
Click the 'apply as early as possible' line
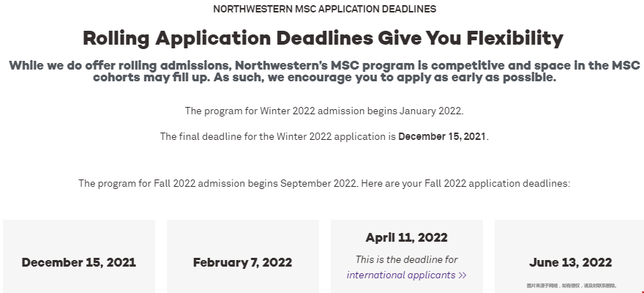[x=324, y=77]
